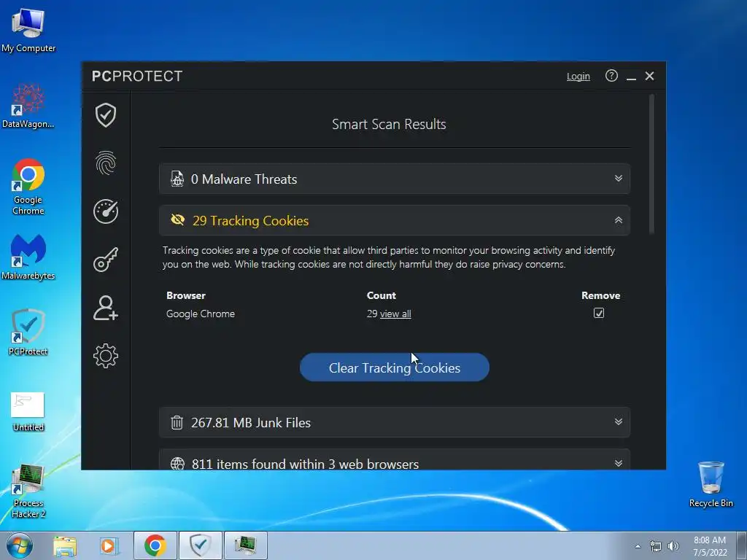
Task: Open the key password vault sidebar icon
Action: click(105, 260)
